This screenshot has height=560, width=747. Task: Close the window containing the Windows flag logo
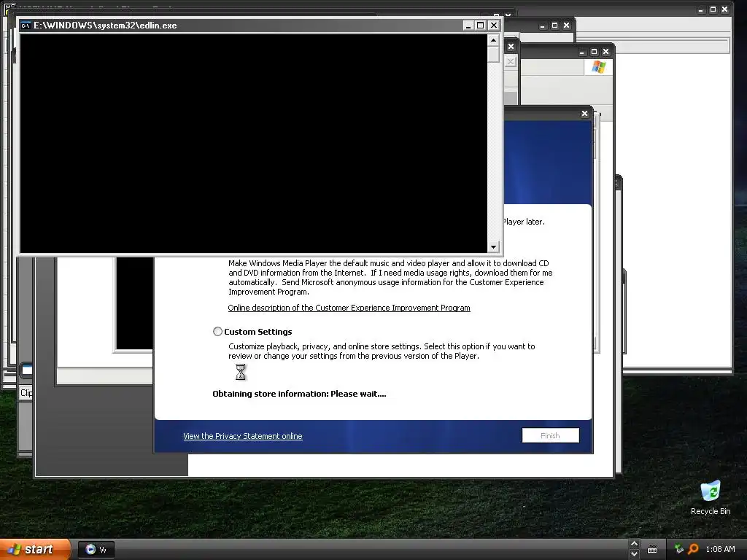pyautogui.click(x=605, y=52)
